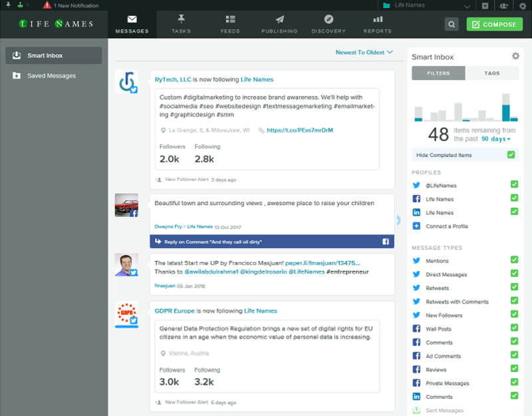Click the Connect a Profile plus icon
532x416 pixels.
[x=416, y=226]
